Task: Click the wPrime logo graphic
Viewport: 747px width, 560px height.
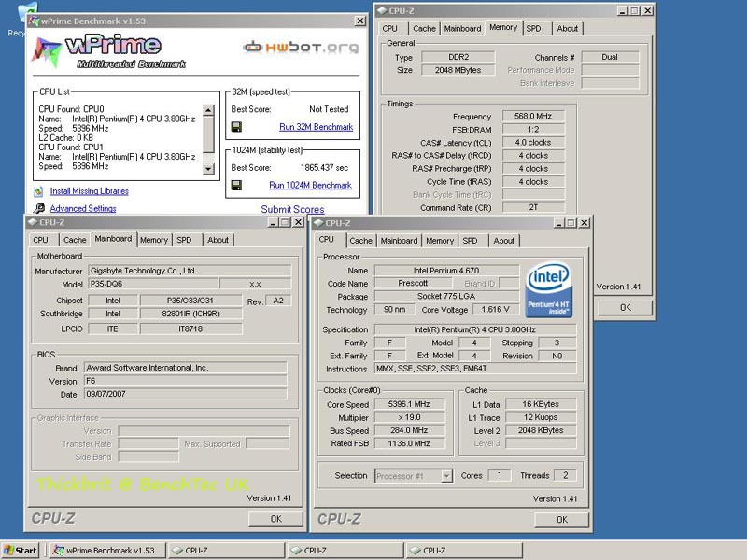Action: [x=108, y=51]
